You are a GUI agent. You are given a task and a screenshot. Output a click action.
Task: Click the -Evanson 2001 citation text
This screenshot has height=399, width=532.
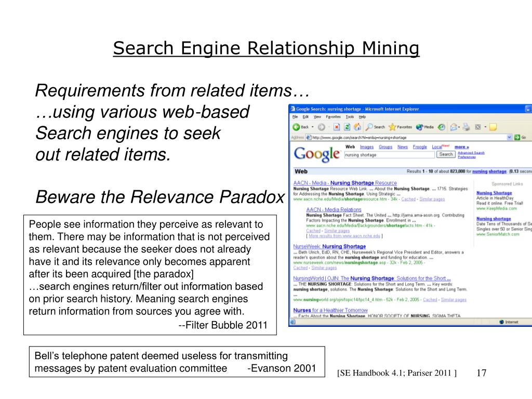coord(282,368)
